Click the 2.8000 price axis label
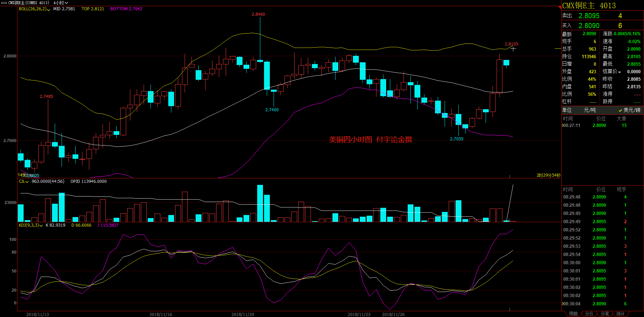Screen dimensions: 644x317 (x=10, y=56)
